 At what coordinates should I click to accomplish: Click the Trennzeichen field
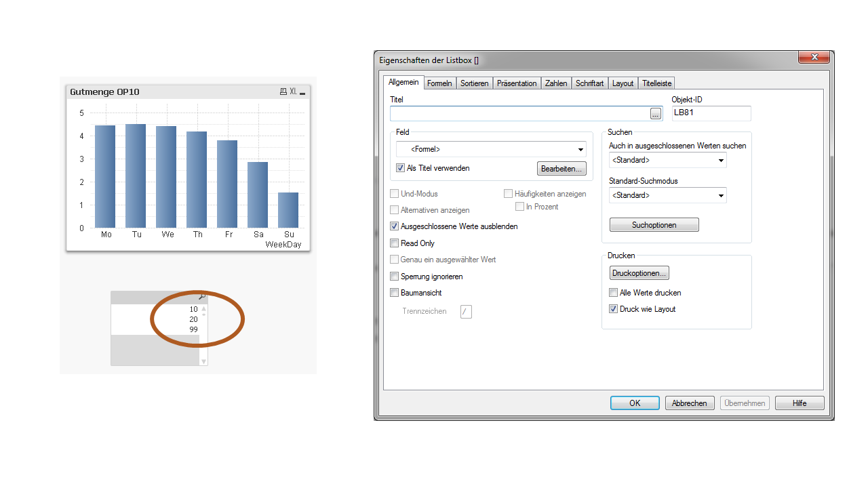(466, 312)
